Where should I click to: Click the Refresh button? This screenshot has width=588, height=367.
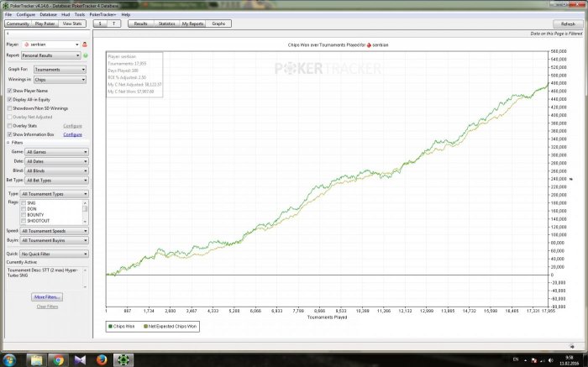568,24
